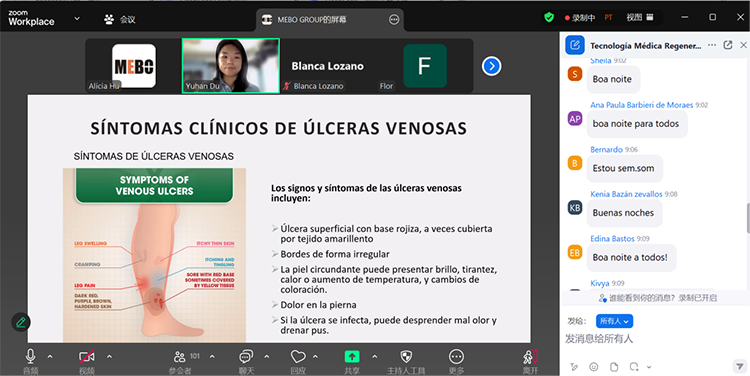Toggle the chat panel icon

(x=246, y=356)
